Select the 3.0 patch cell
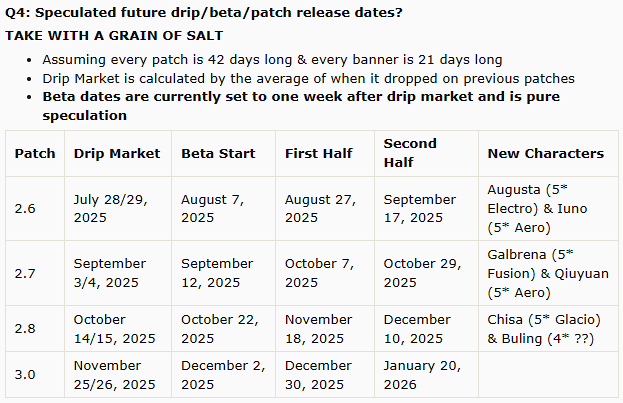Screen dimensions: 623x403 [x=35, y=375]
